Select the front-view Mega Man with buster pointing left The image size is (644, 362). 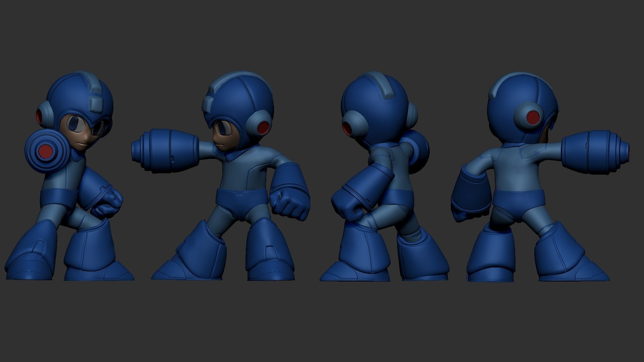221,176
